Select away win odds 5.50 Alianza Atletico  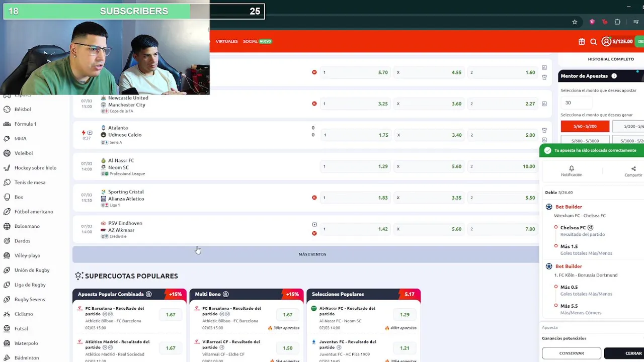[503, 198]
